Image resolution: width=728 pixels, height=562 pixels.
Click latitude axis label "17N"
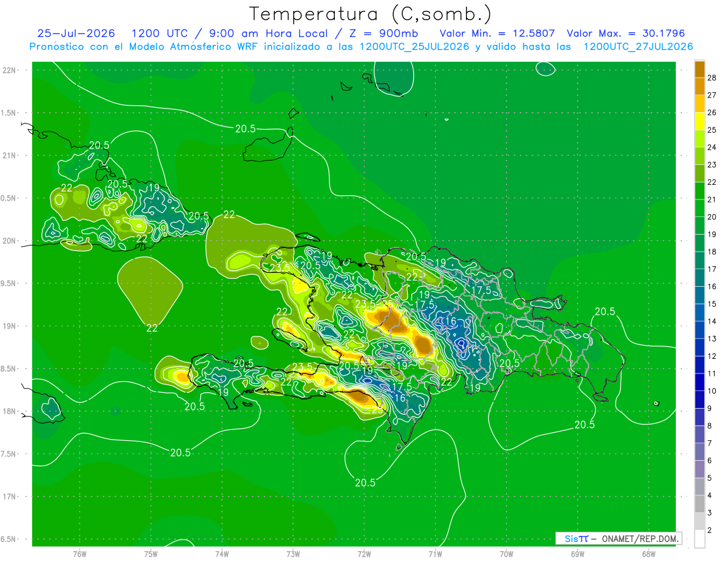pyautogui.click(x=9, y=497)
